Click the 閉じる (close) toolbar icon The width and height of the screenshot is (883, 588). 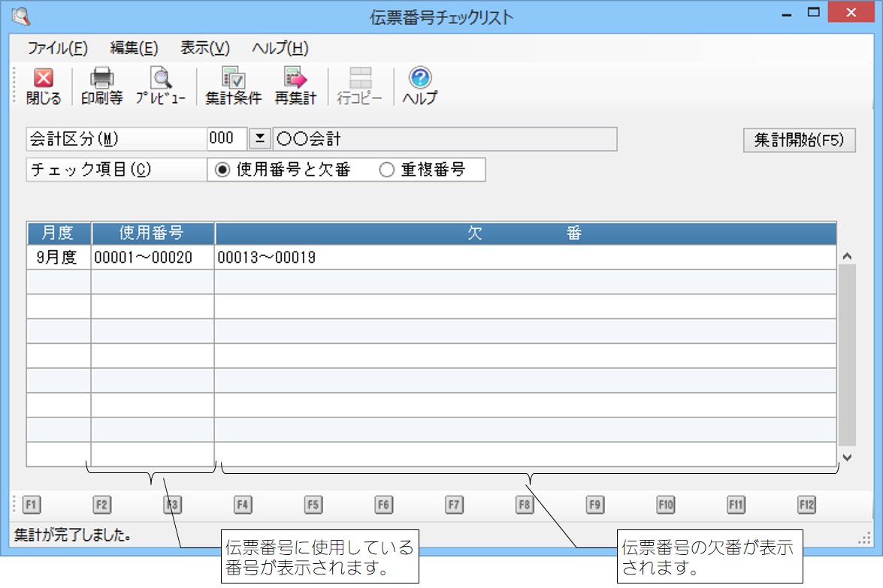[x=44, y=79]
